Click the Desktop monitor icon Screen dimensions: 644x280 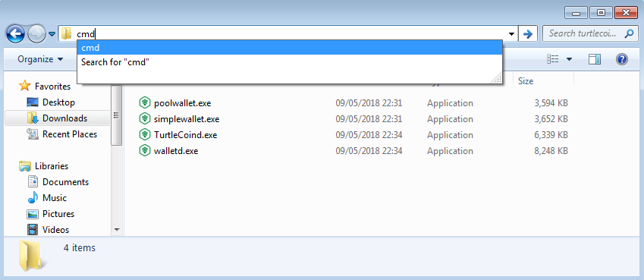tap(33, 102)
